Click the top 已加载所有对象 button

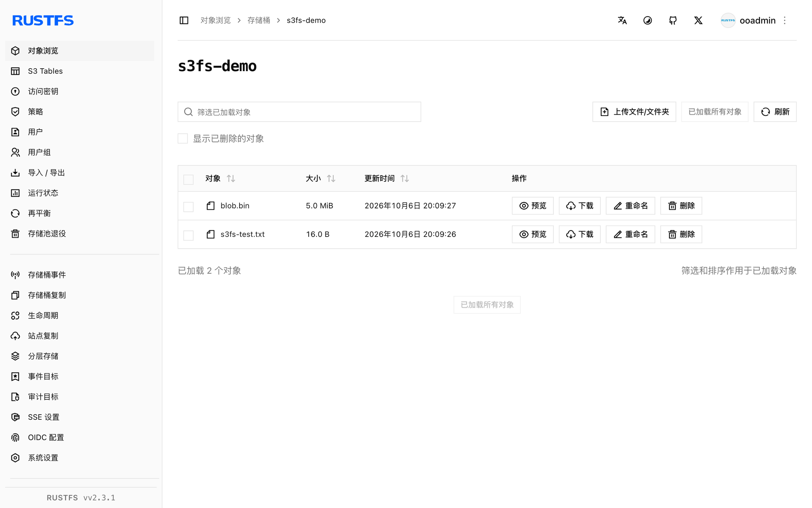coord(715,112)
